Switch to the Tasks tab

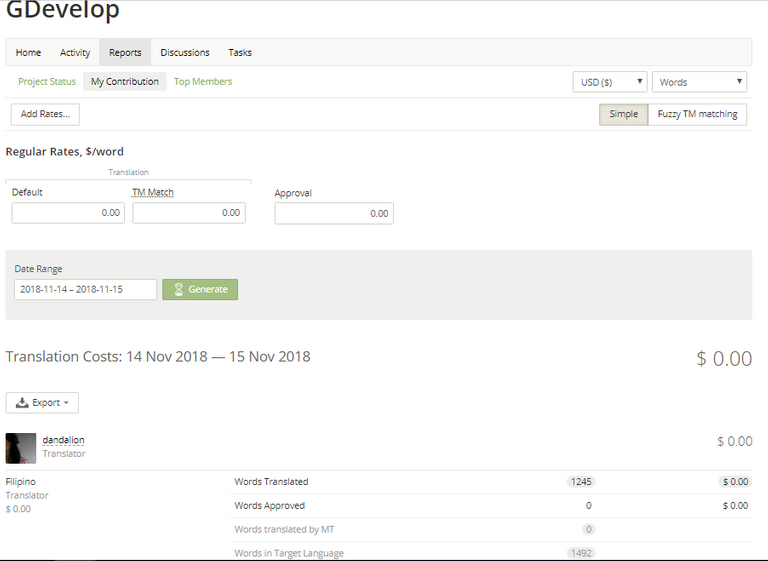pos(240,52)
